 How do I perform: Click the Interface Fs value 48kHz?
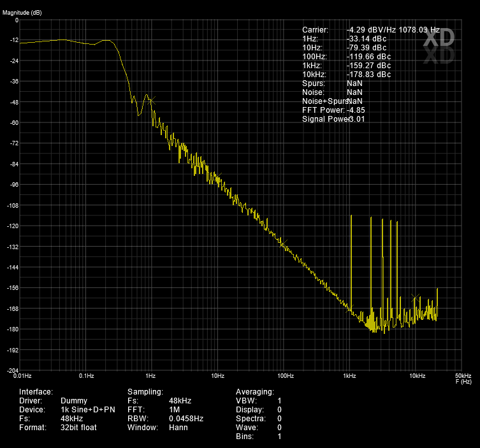(x=71, y=418)
